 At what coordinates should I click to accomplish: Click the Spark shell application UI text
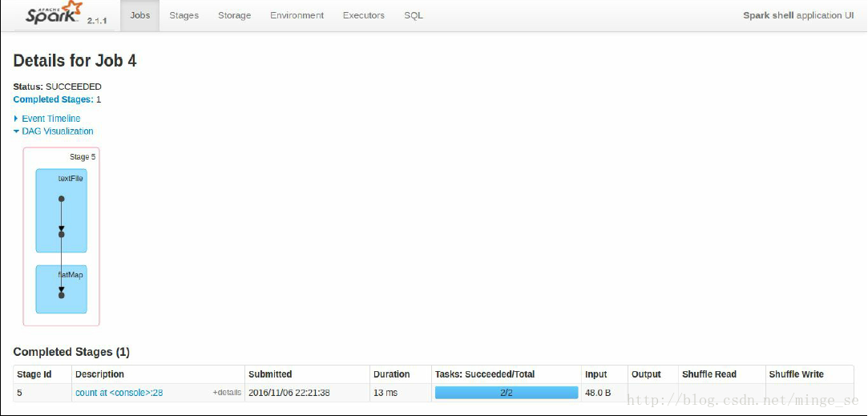(x=798, y=15)
